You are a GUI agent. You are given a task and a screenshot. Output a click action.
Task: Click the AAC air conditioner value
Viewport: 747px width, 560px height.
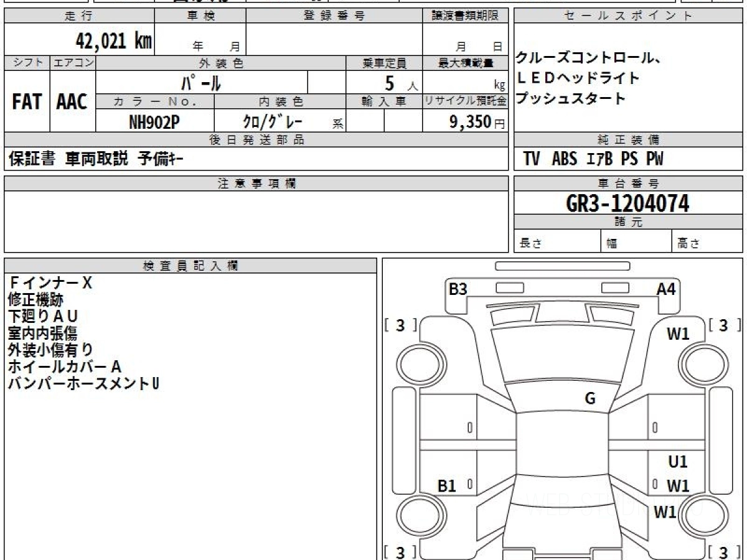[72, 101]
